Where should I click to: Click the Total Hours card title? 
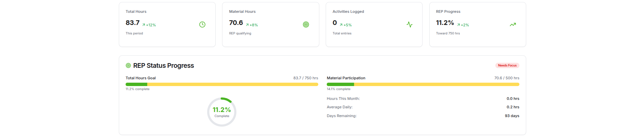(x=136, y=11)
